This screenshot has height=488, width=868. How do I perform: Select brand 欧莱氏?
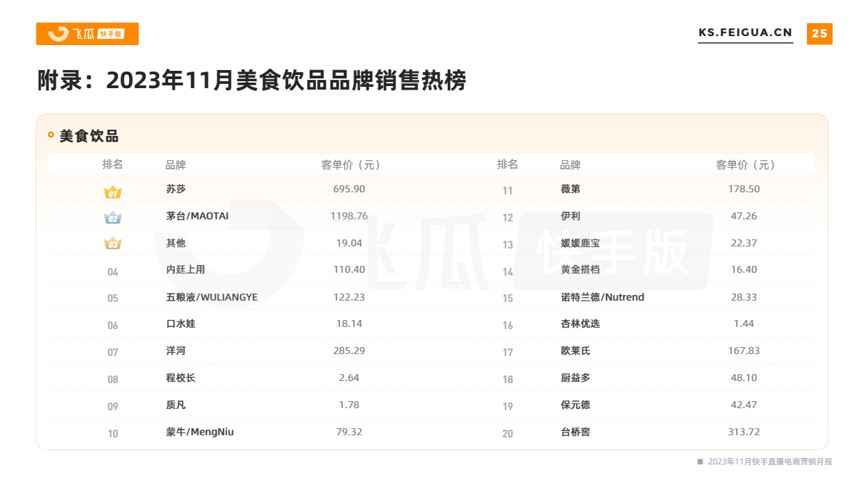pyautogui.click(x=575, y=351)
